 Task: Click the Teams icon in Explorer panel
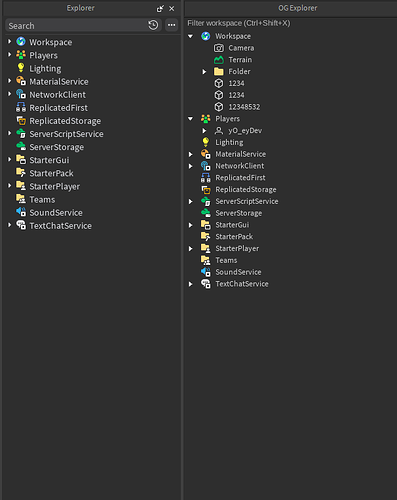pos(21,199)
